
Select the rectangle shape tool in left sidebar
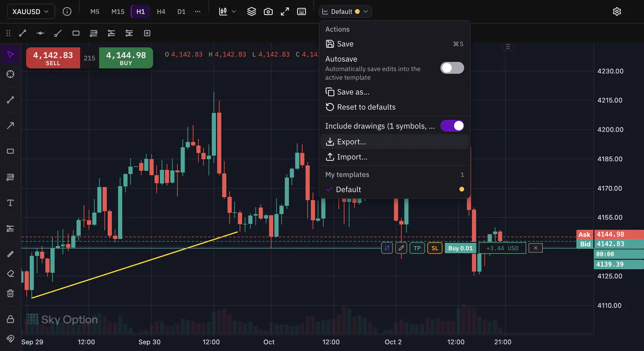(x=10, y=151)
